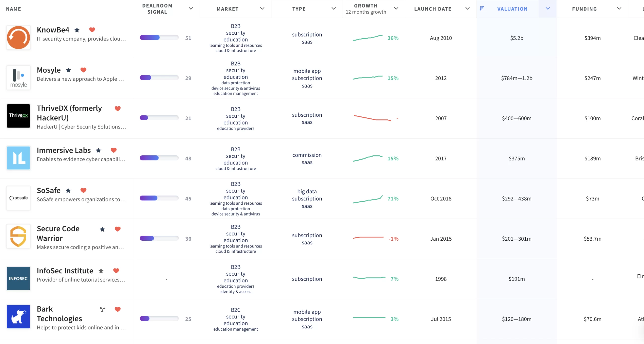
Task: Click KnowBe4 signal bar showing 51
Action: point(159,38)
